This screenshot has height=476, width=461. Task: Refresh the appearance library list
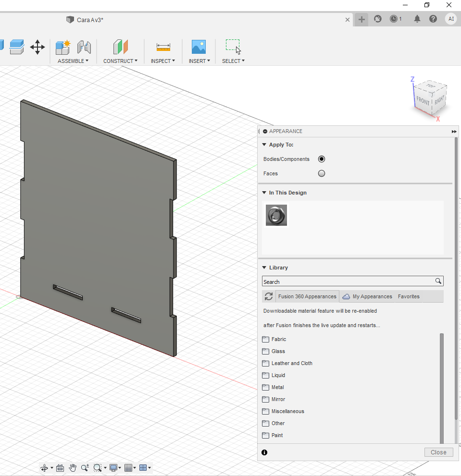pos(269,296)
